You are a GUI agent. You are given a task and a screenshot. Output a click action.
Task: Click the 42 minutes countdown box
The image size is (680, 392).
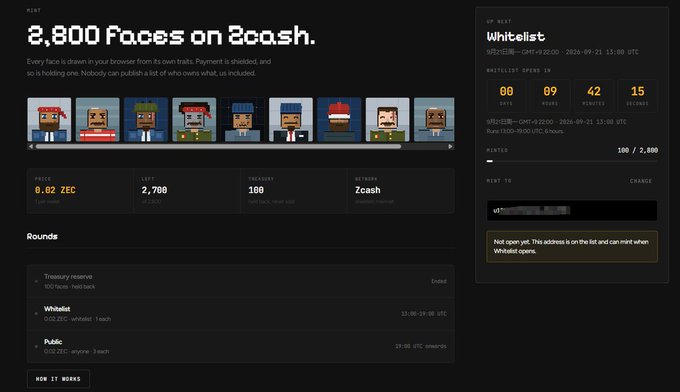coord(594,96)
